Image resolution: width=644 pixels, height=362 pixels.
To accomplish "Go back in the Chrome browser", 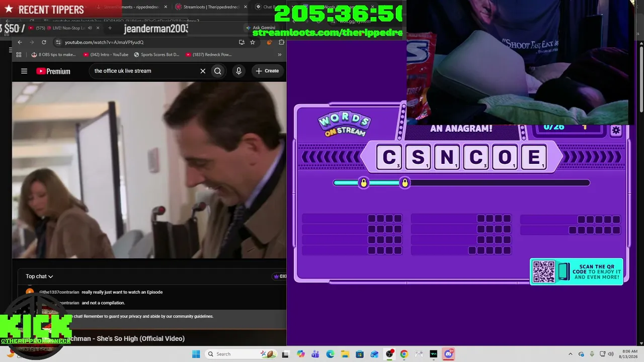I will pos(20,42).
